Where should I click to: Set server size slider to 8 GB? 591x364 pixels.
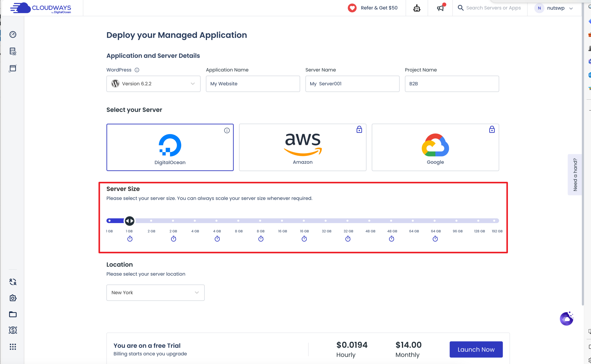coord(238,220)
